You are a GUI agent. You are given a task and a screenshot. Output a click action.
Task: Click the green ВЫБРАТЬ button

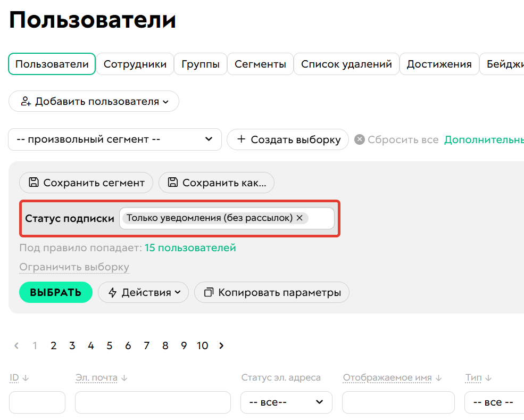click(x=55, y=292)
